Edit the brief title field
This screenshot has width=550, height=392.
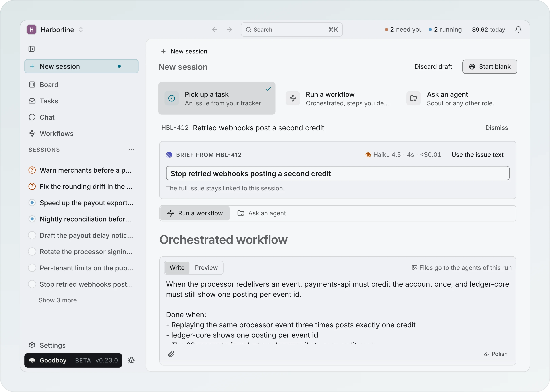[337, 173]
